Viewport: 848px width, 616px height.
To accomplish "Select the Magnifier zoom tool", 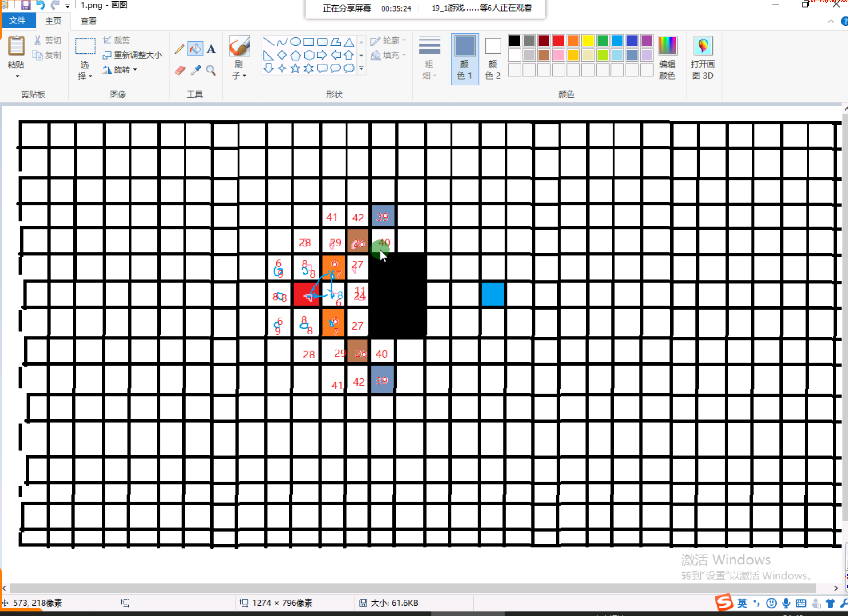I will [211, 70].
